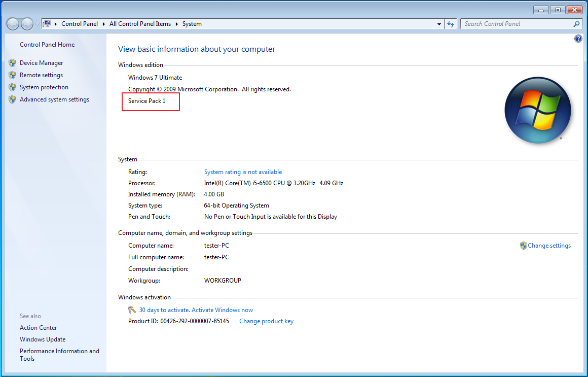Click the No Pen or Touch Input value
This screenshot has height=377, width=588.
pyautogui.click(x=270, y=216)
